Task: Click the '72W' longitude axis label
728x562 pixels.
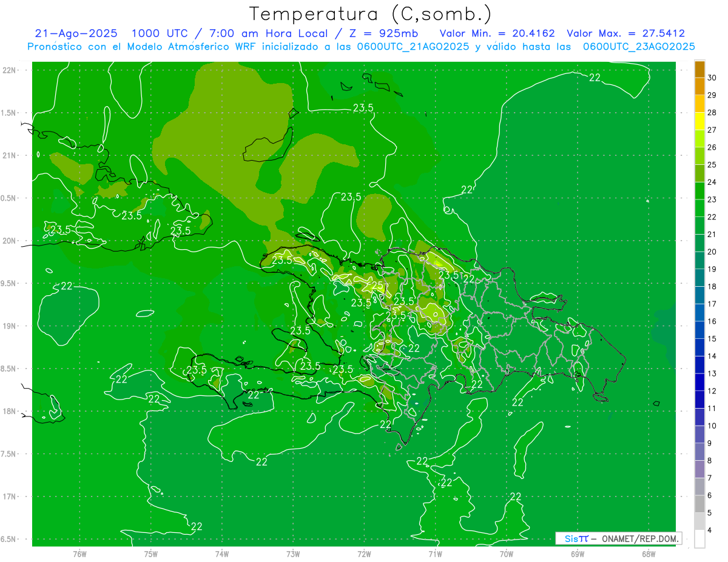Action: coord(364,554)
